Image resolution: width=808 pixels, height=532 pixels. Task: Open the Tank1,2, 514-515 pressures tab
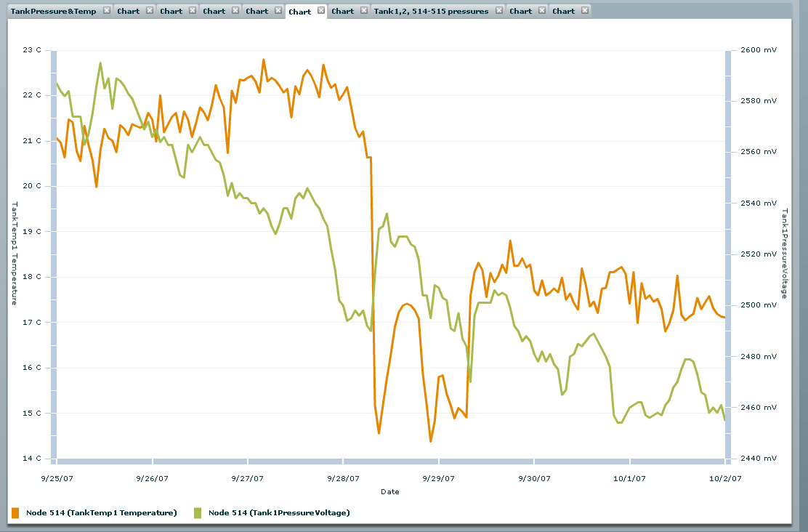[x=431, y=12]
